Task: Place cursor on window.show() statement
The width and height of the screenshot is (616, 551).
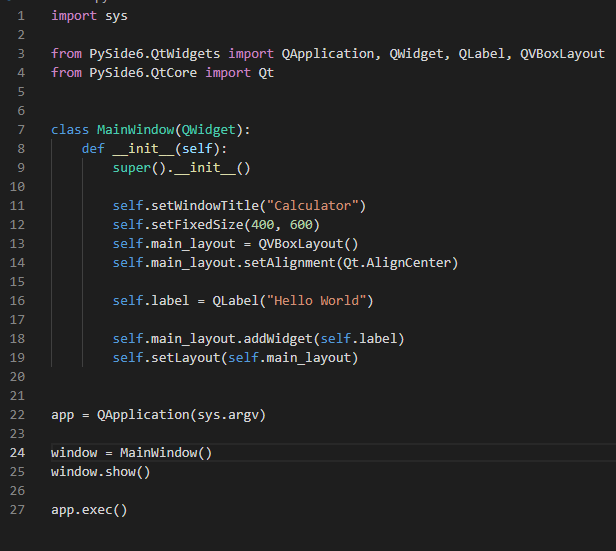Action: point(100,472)
